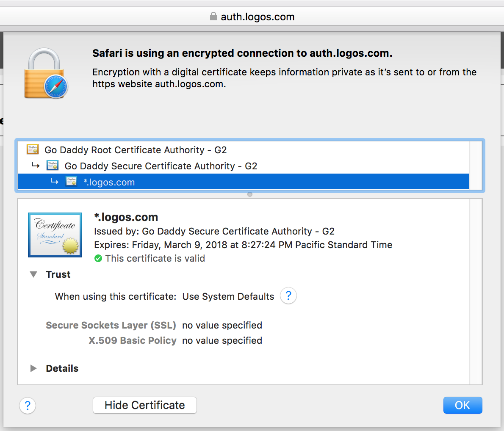Screen dimensions: 504x431
Task: Select Go Daddy Root Certificate Authority - G2
Action: [244, 150]
